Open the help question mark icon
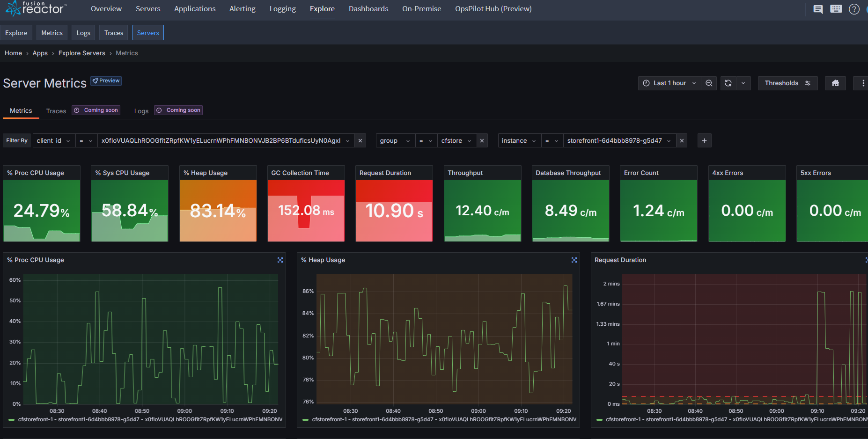 pyautogui.click(x=854, y=9)
